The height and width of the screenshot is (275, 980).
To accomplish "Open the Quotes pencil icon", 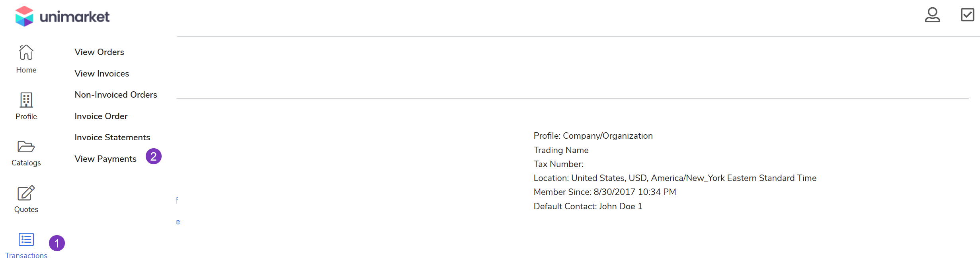I will coord(26,193).
